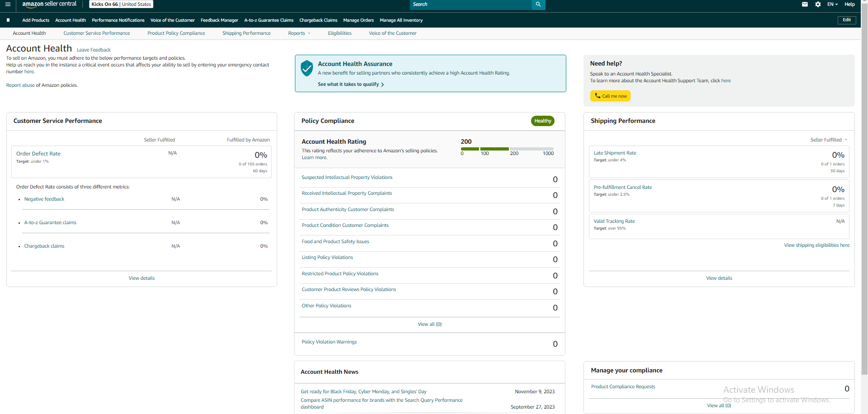Open Other Policy Violations
This screenshot has height=414, width=868.
327,306
